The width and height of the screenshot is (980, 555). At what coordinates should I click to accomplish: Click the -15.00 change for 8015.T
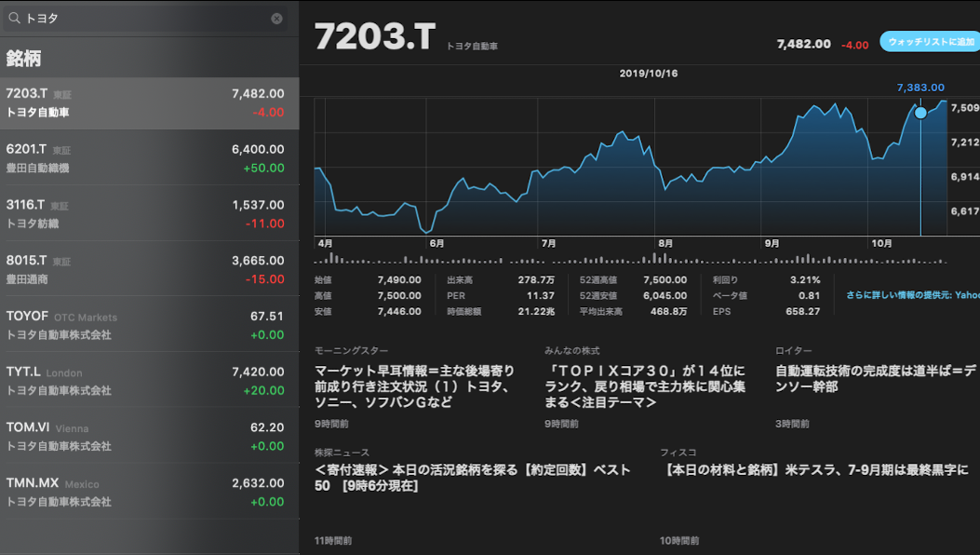tap(265, 279)
